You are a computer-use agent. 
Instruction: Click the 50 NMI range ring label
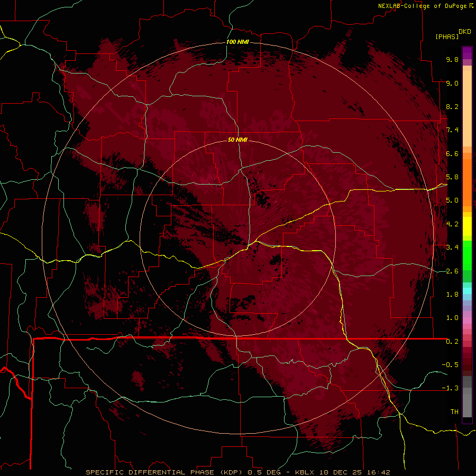coord(237,140)
